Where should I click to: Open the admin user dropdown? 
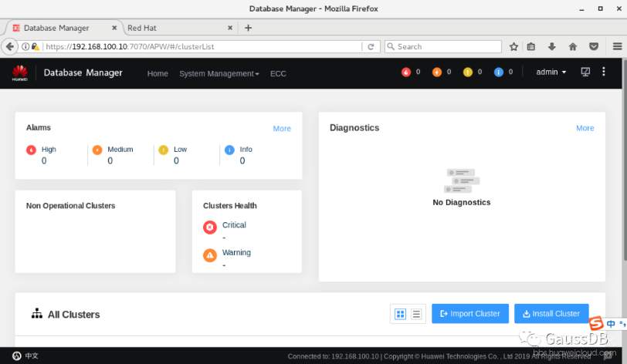click(551, 72)
